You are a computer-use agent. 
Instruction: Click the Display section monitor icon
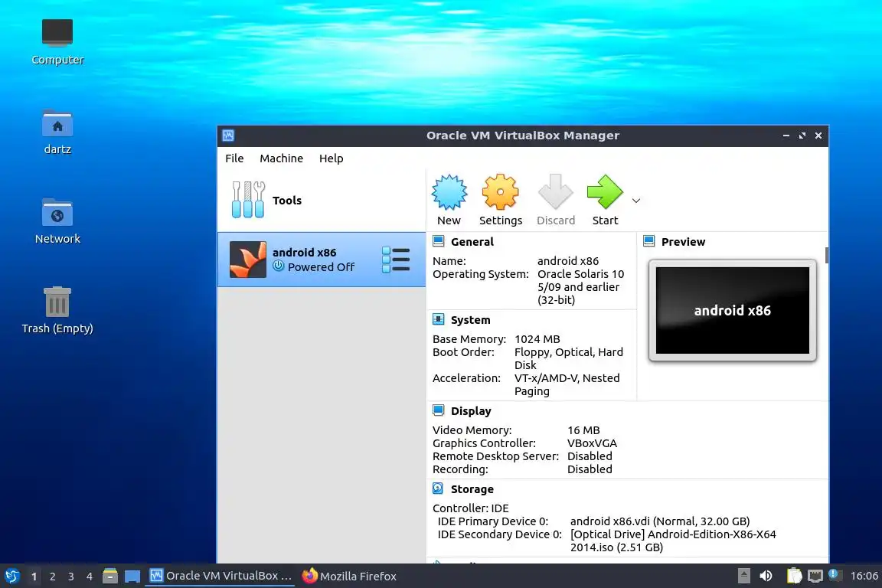click(438, 410)
